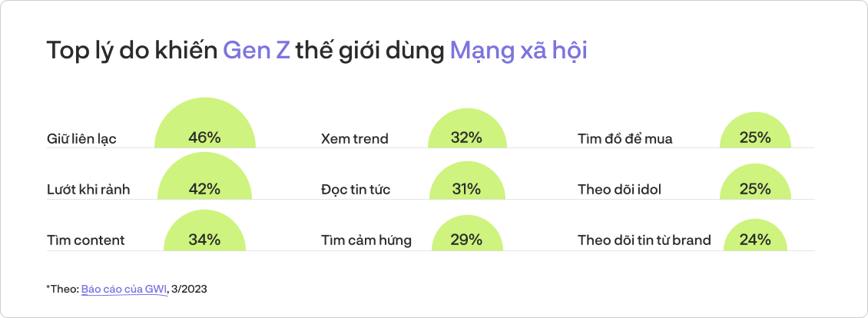Click the Theo dõi tin từ brand label
Screen dimensions: 868x318
[644, 240]
